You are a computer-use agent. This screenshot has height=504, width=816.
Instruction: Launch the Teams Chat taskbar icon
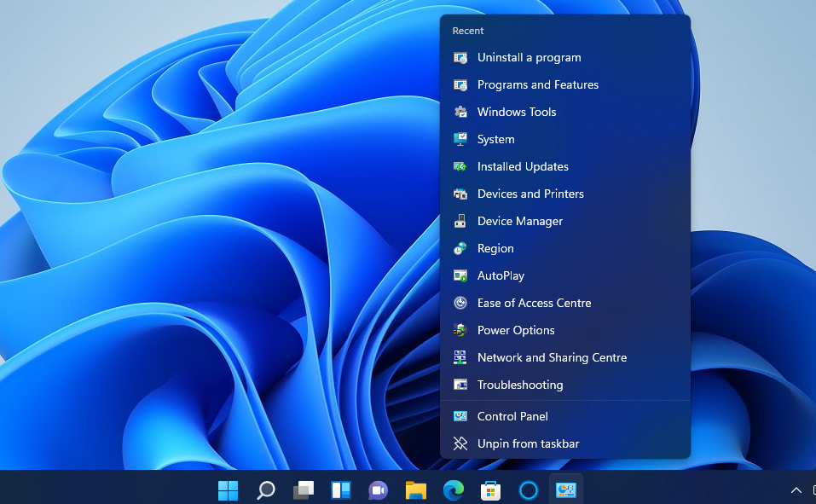378,490
